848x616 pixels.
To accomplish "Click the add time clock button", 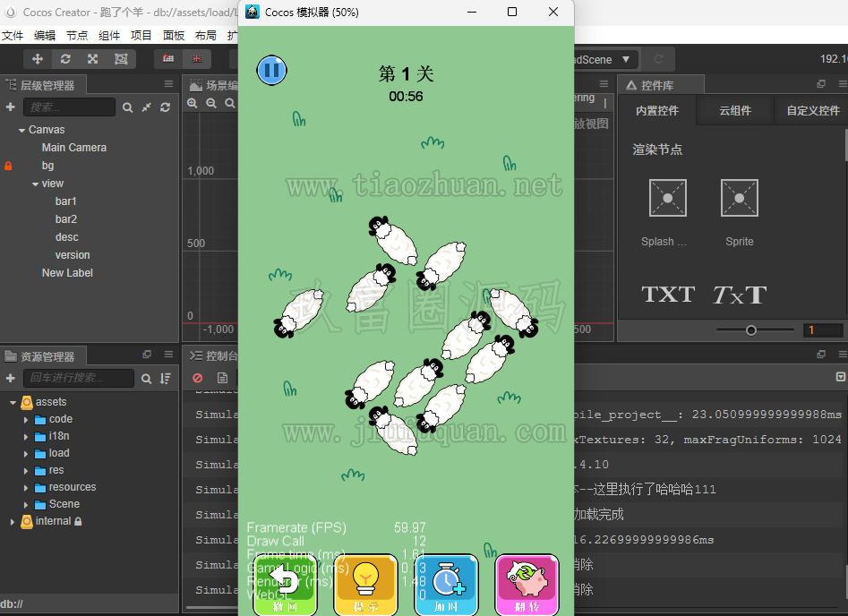I will click(447, 585).
